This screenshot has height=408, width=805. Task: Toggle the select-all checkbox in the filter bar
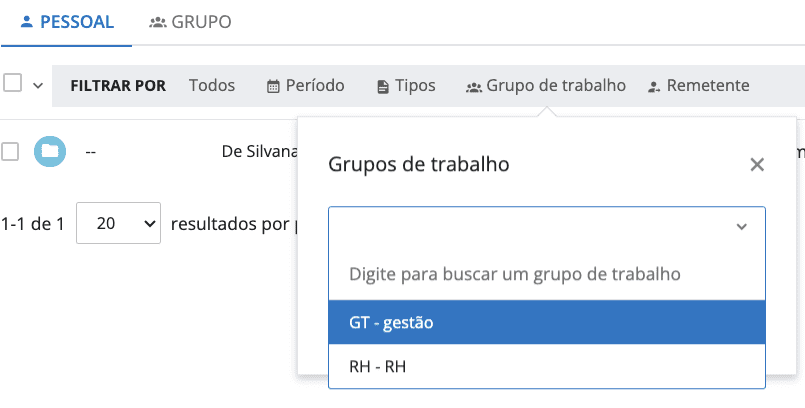click(13, 84)
